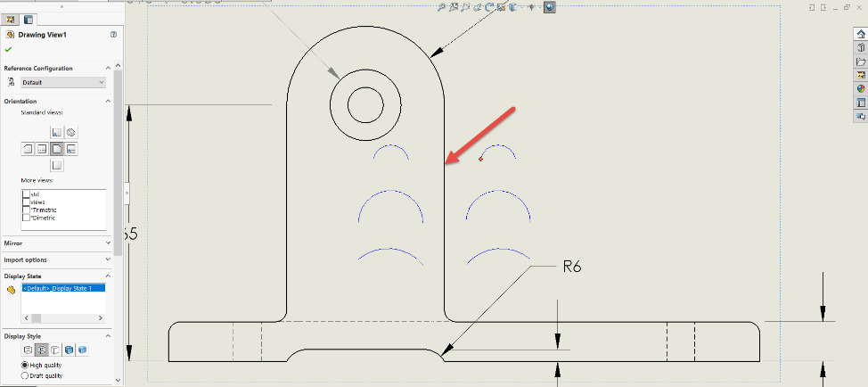The height and width of the screenshot is (387, 868).
Task: Open SOLIDWORKS Resources home tab in task pane
Action: click(860, 35)
